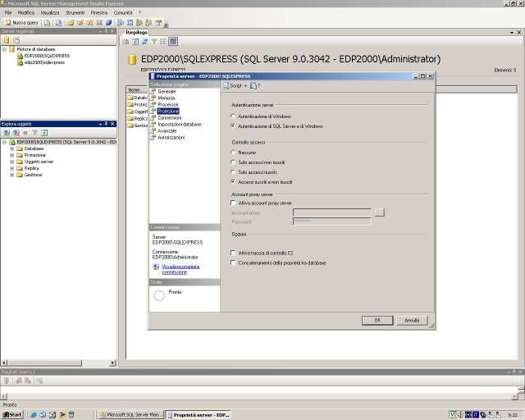Click the filter funnel in Esplora oggetti toolbar
The height and width of the screenshot is (420, 525).
(x=34, y=133)
